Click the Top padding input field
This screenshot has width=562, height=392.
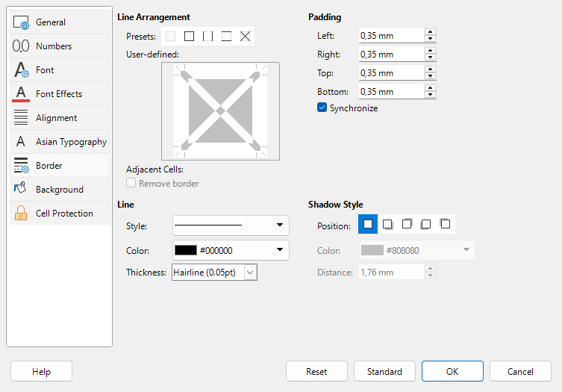tap(391, 73)
